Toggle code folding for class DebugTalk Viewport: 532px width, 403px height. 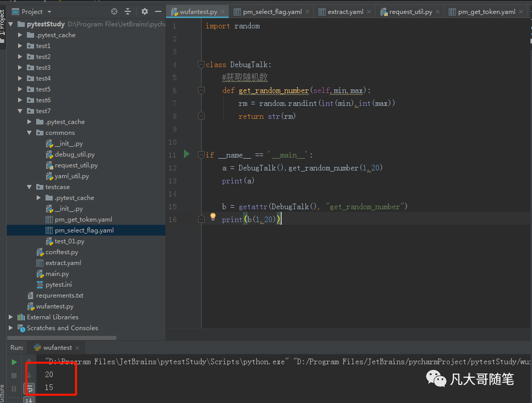pos(202,65)
